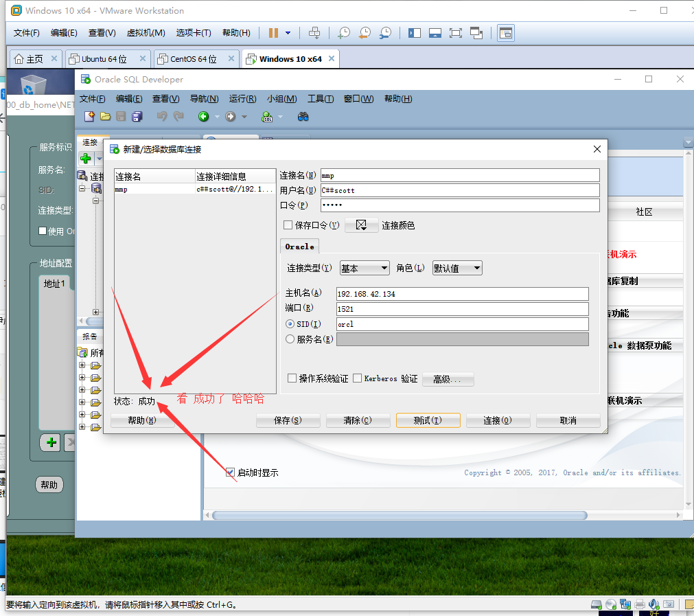
Task: Open the SQL Developer 工具(T) menu
Action: 321,99
